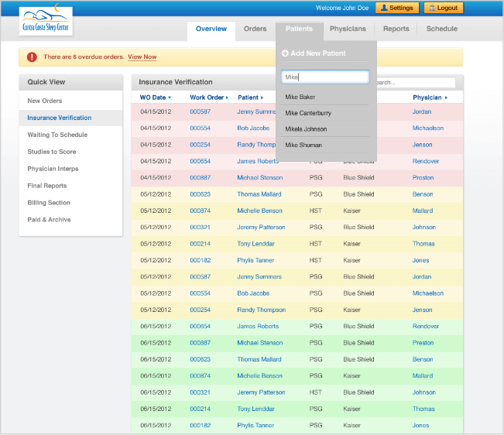
Task: Click the patient search field containing Mike
Action: tap(325, 77)
